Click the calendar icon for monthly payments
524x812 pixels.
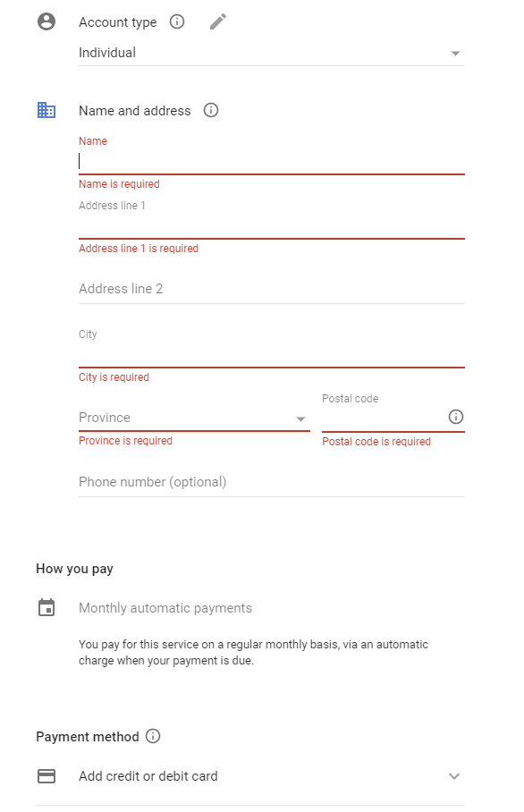46,607
